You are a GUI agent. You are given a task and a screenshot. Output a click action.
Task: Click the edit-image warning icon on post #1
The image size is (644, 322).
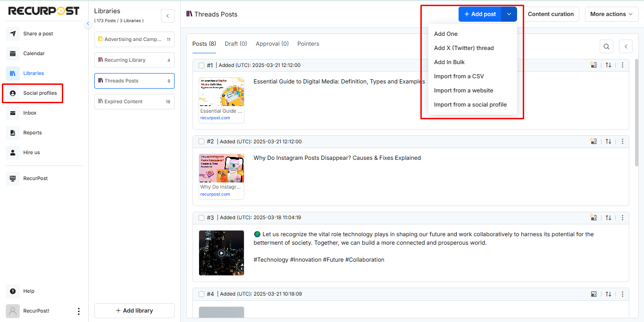pyautogui.click(x=594, y=65)
